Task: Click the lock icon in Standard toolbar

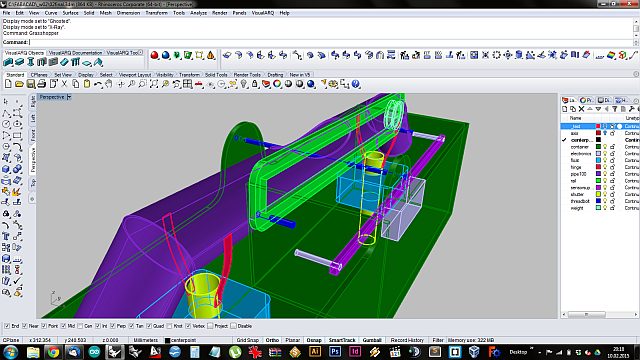Action: pyautogui.click(x=255, y=84)
